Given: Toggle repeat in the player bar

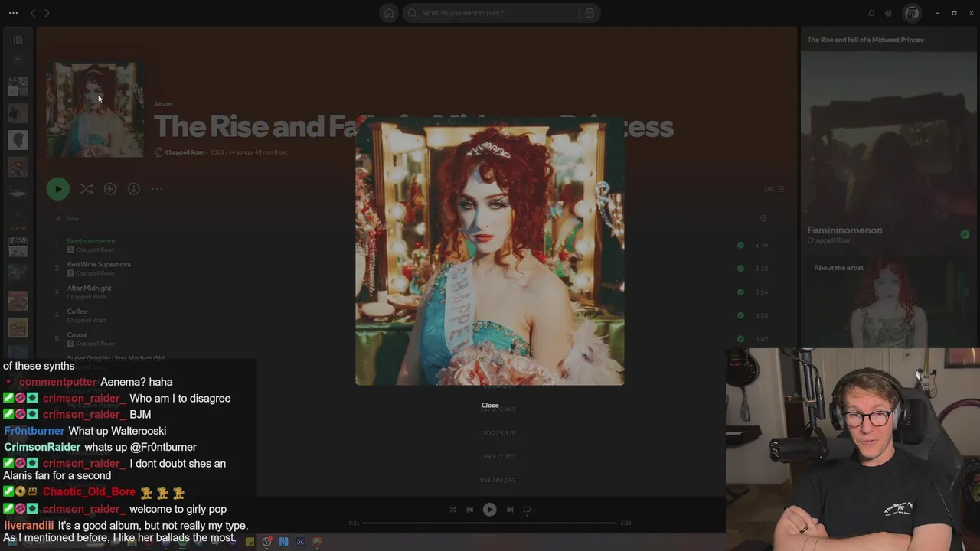Looking at the screenshot, I should 527,510.
